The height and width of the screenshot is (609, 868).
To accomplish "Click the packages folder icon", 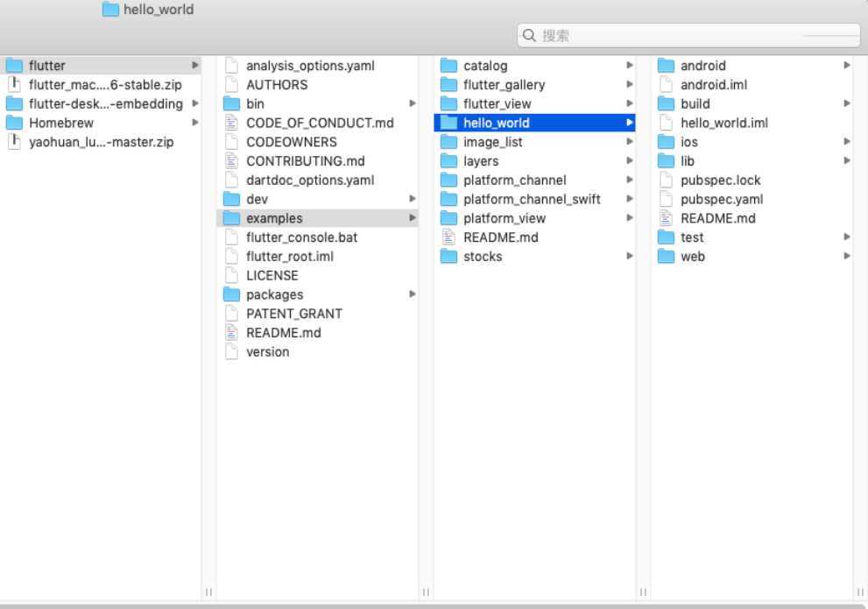I will click(x=231, y=294).
